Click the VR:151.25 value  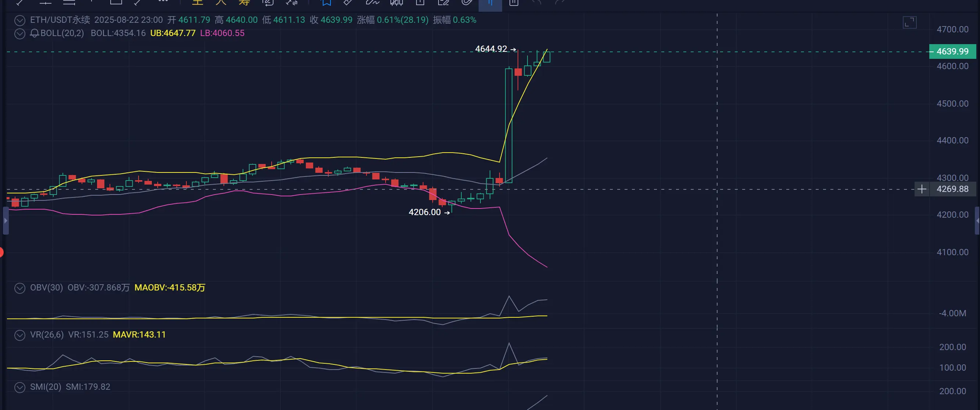point(88,335)
